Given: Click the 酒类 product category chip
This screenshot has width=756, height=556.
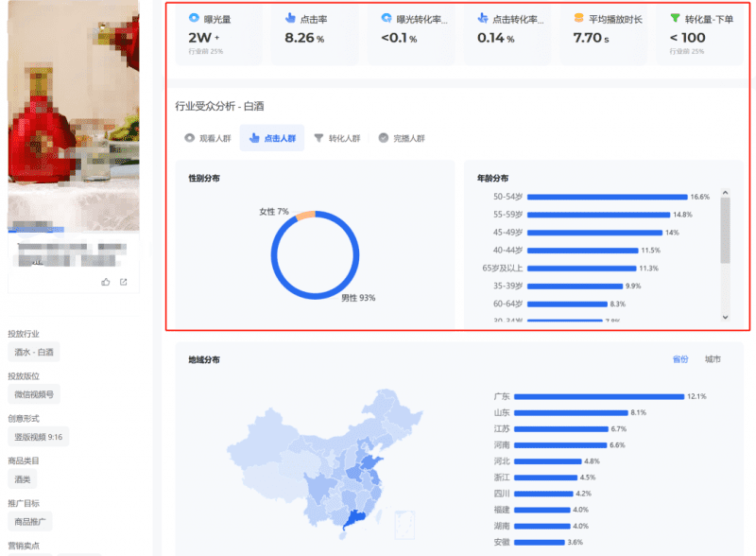Looking at the screenshot, I should click(x=20, y=478).
